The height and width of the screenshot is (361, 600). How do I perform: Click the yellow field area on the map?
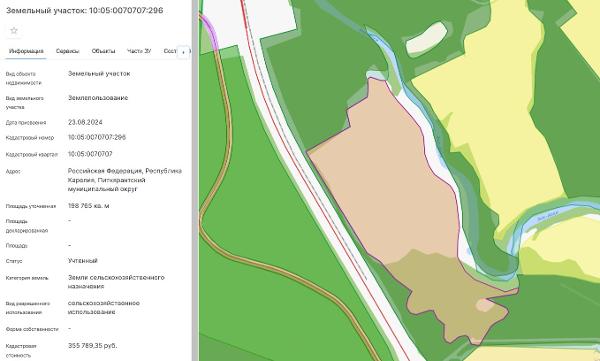point(486,115)
